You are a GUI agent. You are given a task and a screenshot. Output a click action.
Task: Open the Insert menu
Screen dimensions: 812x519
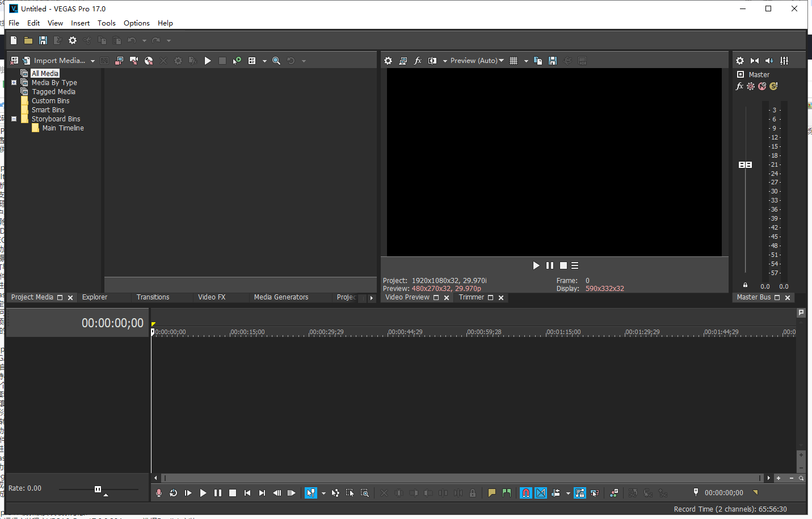tap(80, 23)
